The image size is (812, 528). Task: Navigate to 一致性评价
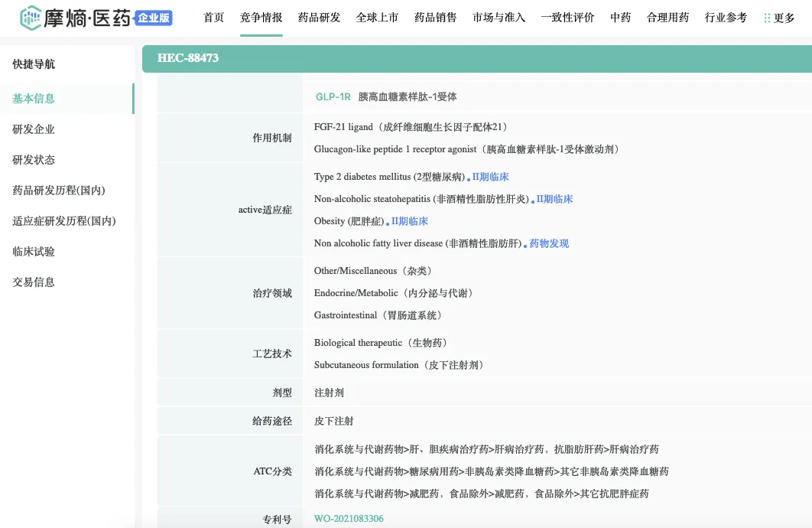(x=567, y=18)
